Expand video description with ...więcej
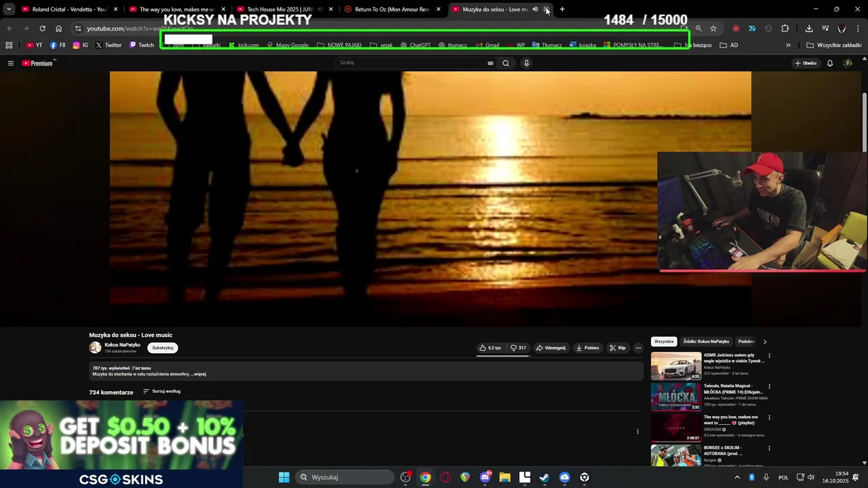 (199, 374)
